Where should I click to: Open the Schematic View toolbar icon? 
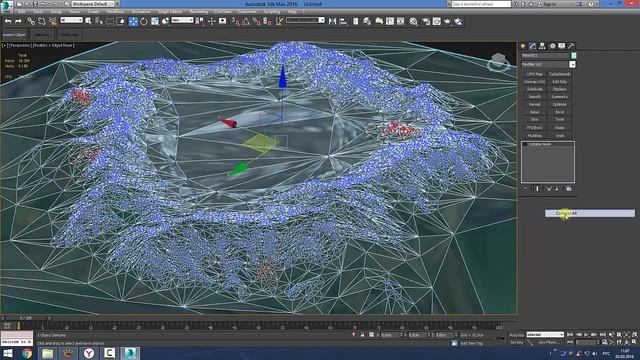coord(400,21)
